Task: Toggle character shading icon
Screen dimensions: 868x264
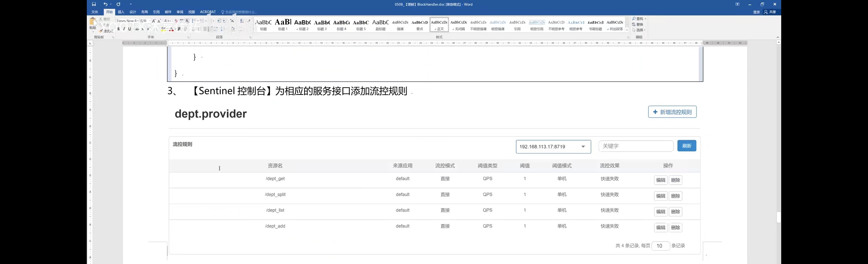Action: tap(179, 29)
